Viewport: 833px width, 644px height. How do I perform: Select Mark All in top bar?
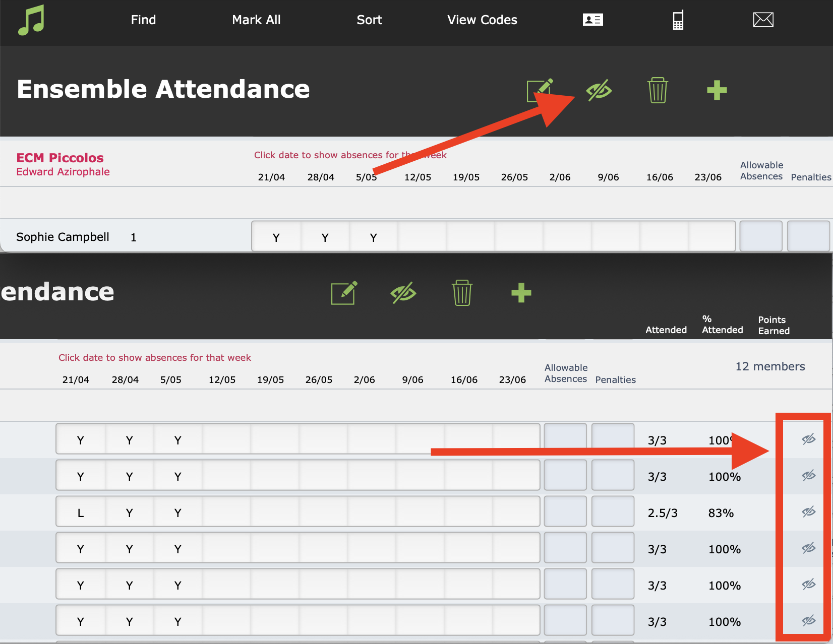(x=256, y=20)
